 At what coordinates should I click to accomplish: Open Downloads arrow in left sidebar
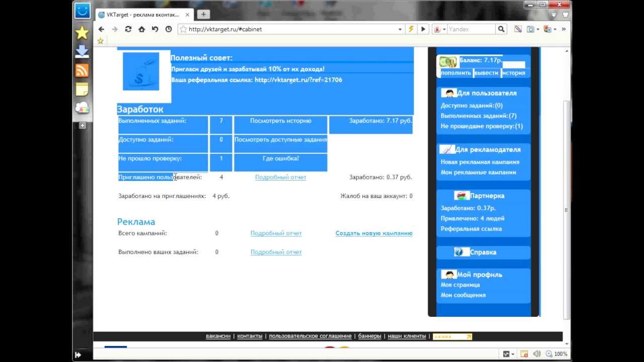82,51
